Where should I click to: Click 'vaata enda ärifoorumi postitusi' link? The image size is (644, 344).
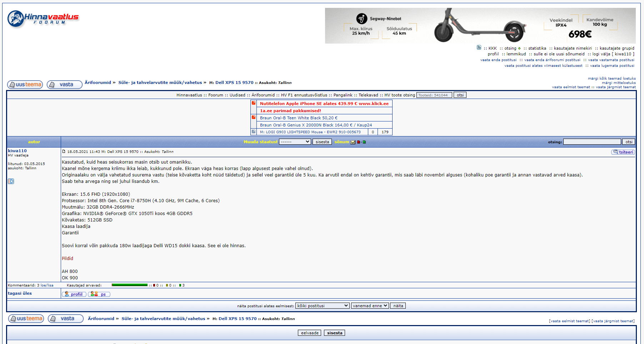click(552, 60)
